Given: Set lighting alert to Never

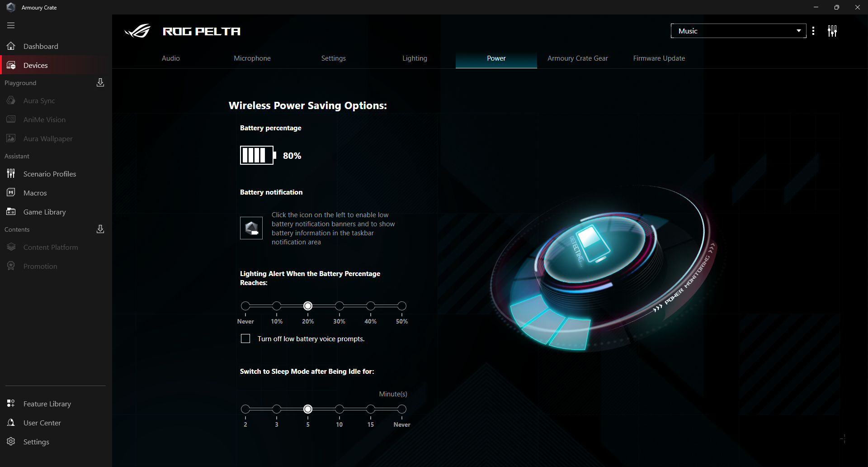Looking at the screenshot, I should [245, 306].
